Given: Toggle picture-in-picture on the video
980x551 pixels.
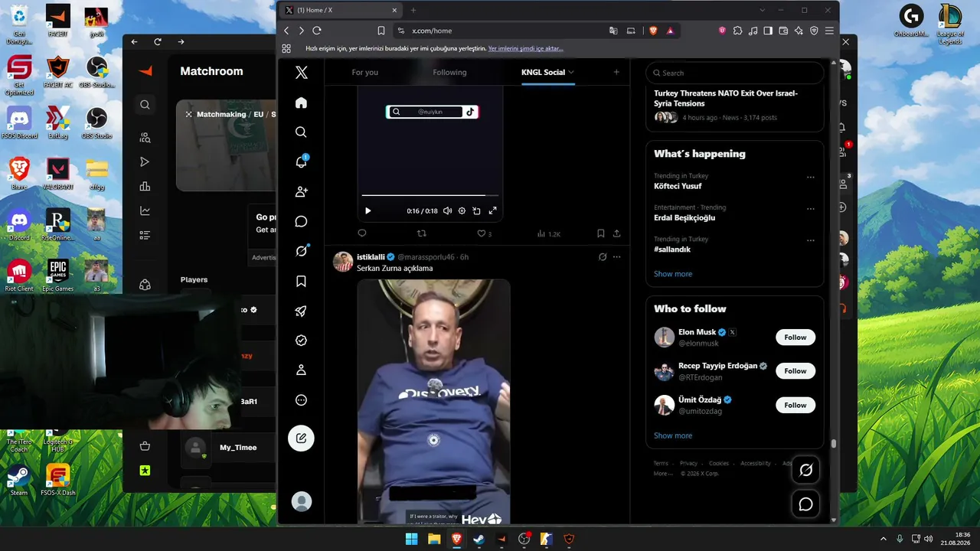Looking at the screenshot, I should (x=476, y=211).
